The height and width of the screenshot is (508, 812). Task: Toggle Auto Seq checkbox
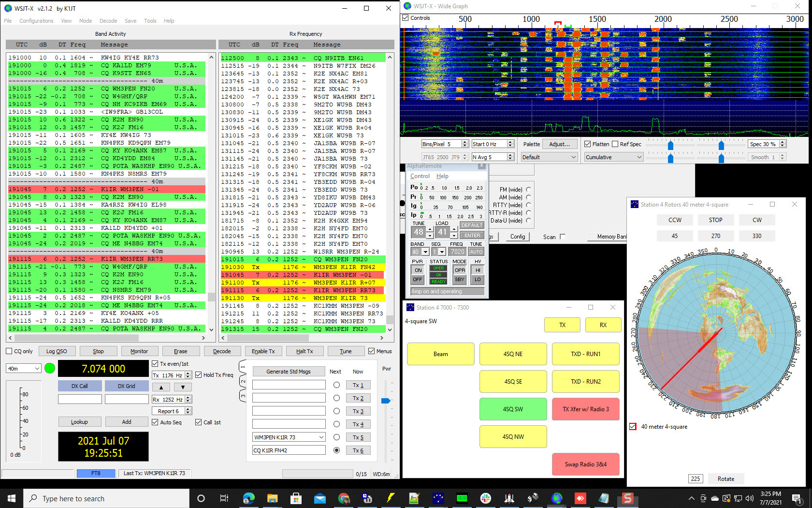155,422
